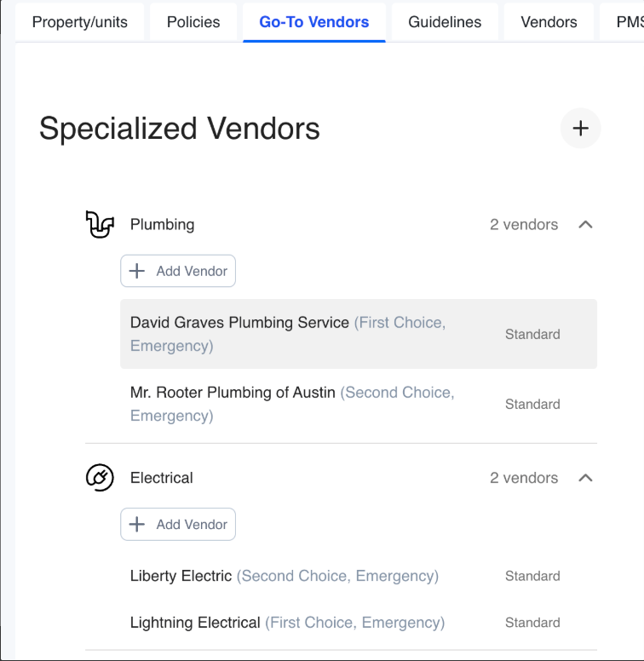Select the Go-To Vendors tab

314,22
